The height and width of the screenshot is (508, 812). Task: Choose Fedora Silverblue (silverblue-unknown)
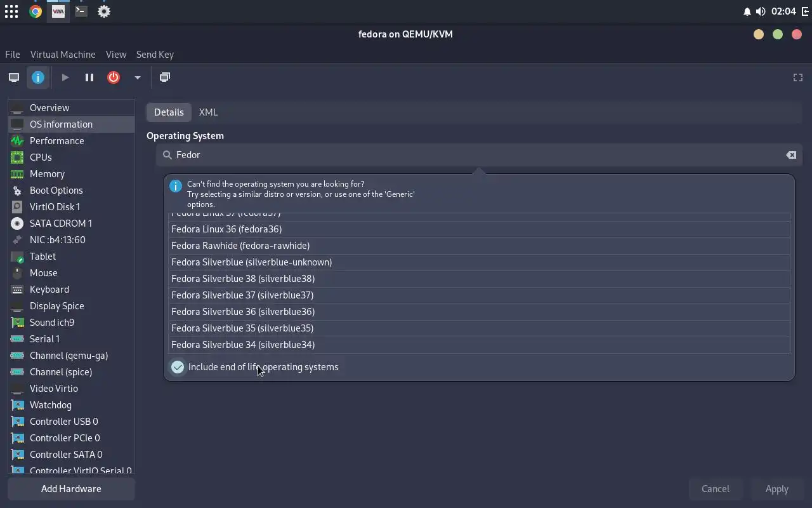coord(479,262)
